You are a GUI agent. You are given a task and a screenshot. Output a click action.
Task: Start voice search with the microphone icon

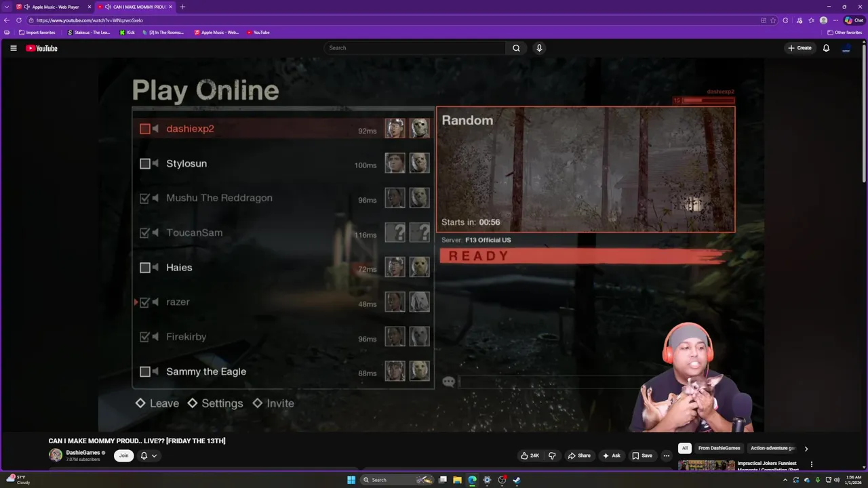point(539,48)
